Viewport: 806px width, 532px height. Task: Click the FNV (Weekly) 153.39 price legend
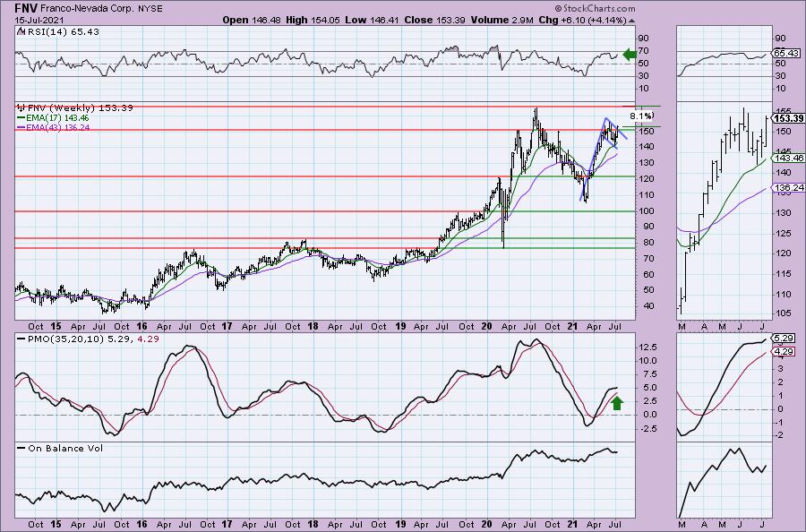pos(81,108)
